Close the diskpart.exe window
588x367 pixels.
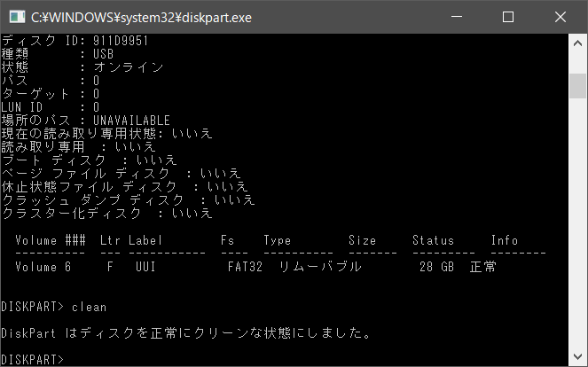561,17
